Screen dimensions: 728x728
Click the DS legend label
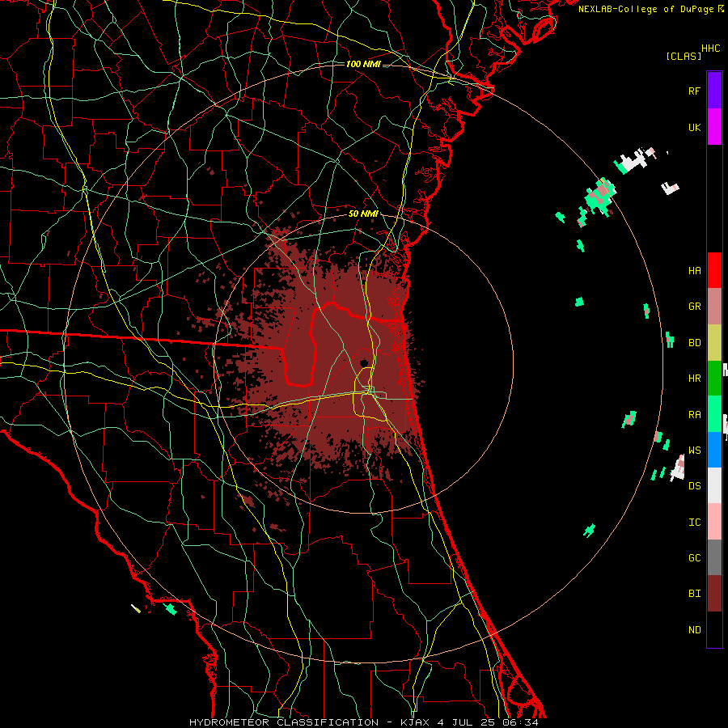[694, 486]
